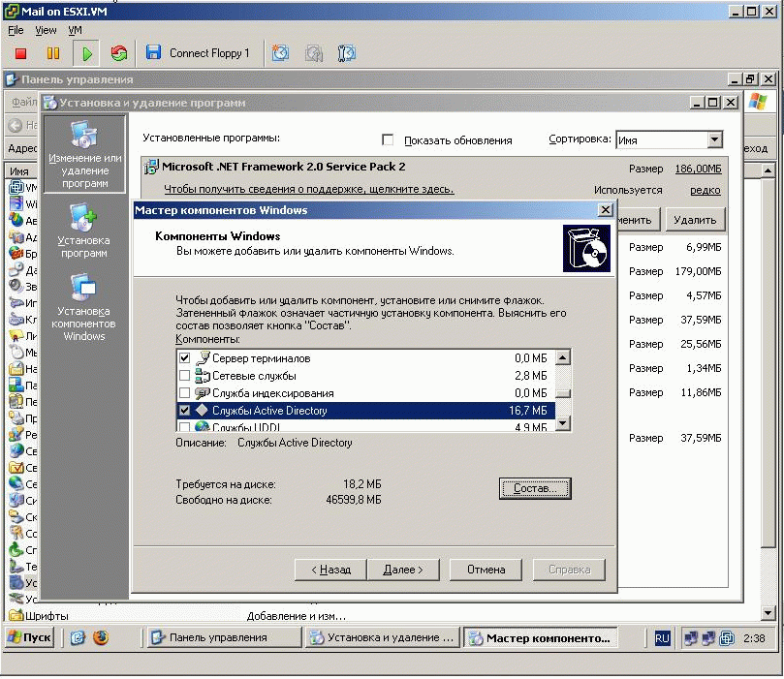This screenshot has width=784, height=679.
Task: Click the 'Microsoft .NET Framework 2.0 Service Pack 2' title
Action: point(284,167)
